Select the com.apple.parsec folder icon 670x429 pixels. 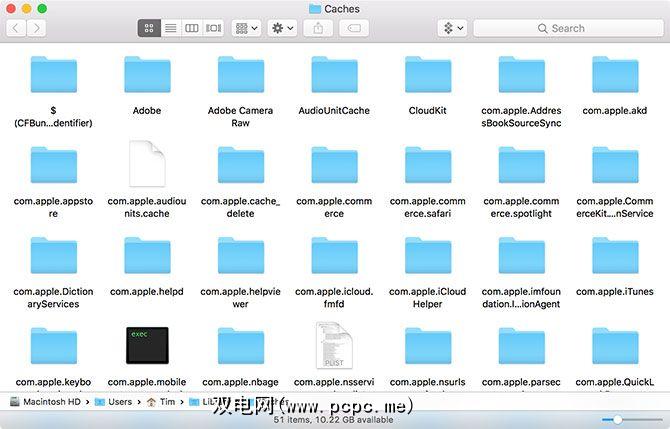click(x=522, y=346)
